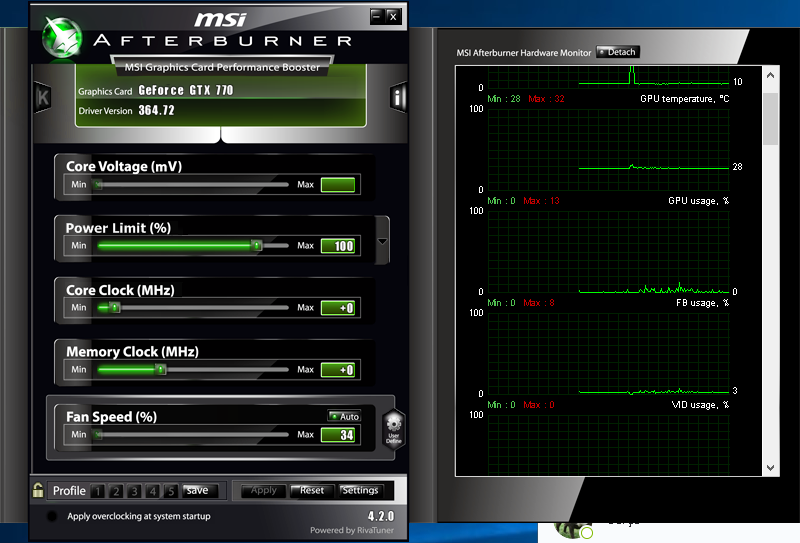Select profile slot 4

point(153,491)
